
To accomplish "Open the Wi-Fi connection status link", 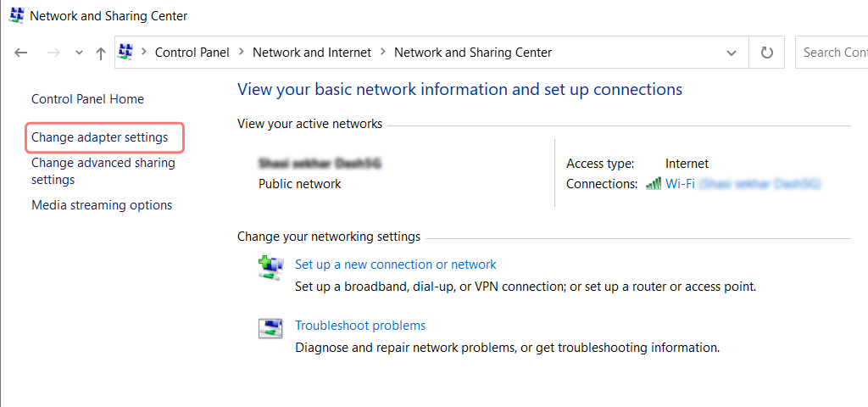I will [681, 184].
